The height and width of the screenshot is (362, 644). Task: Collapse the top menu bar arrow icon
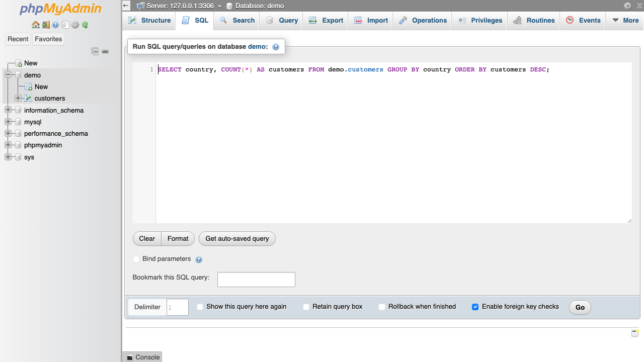639,6
